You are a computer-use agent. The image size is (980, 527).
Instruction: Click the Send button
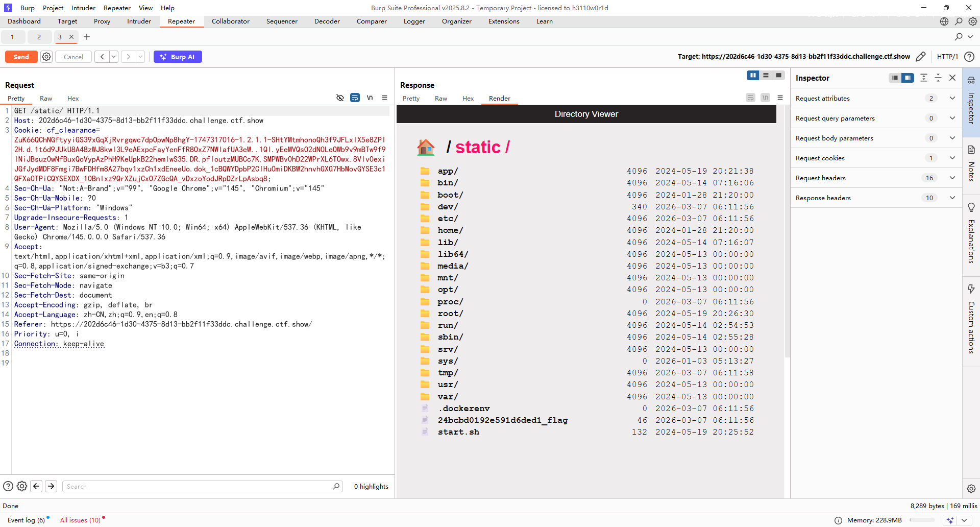pyautogui.click(x=21, y=57)
